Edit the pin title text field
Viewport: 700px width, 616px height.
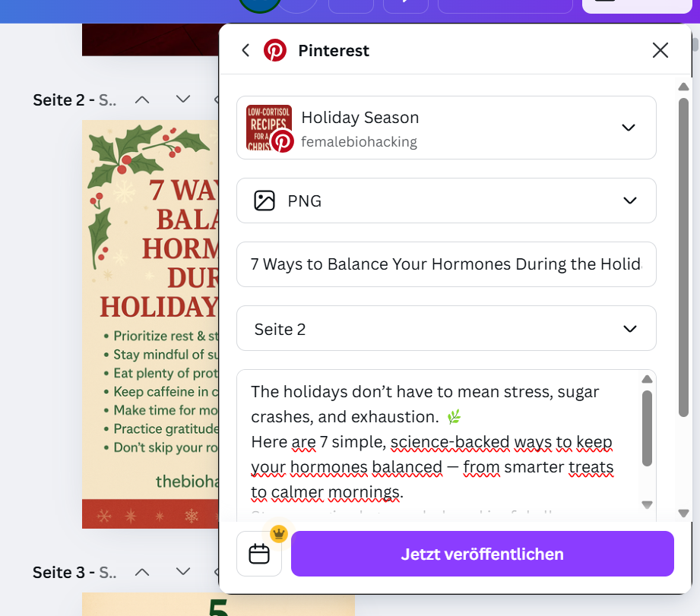[x=446, y=264]
